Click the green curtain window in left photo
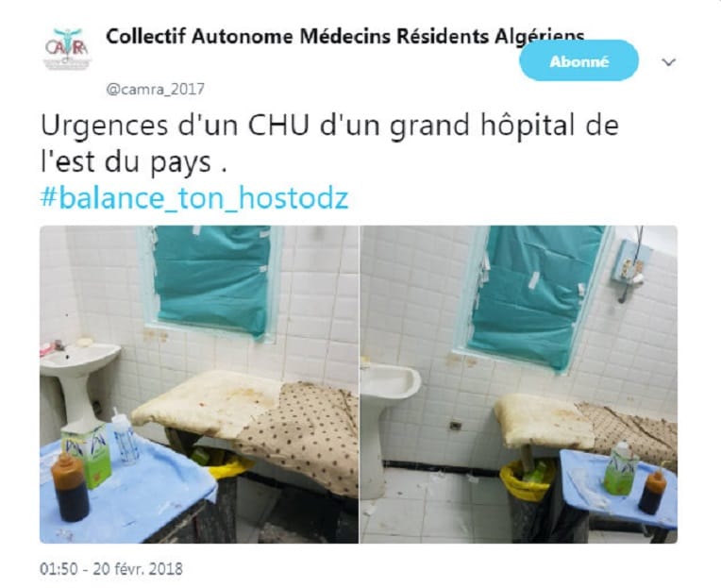 (212, 281)
